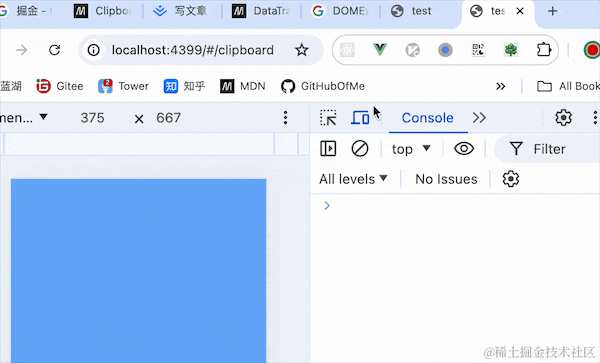This screenshot has width=600, height=363.
Task: Switch to the DOME browser tab
Action: click(340, 11)
